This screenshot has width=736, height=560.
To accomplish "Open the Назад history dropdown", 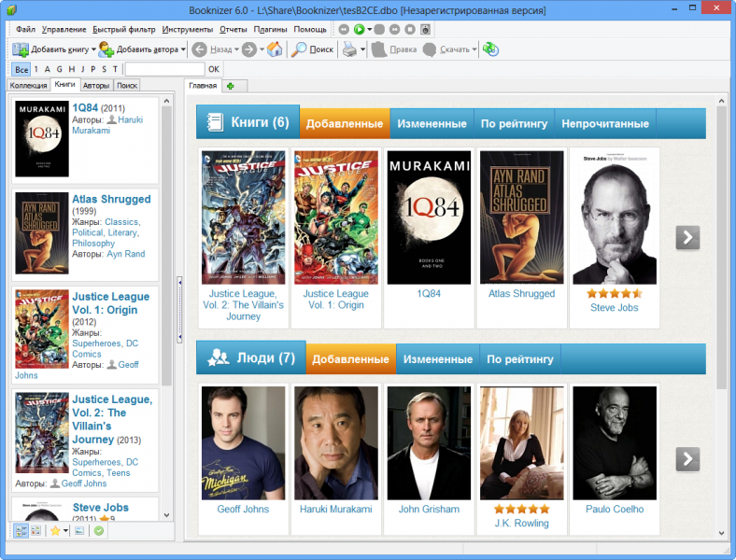I will 236,49.
